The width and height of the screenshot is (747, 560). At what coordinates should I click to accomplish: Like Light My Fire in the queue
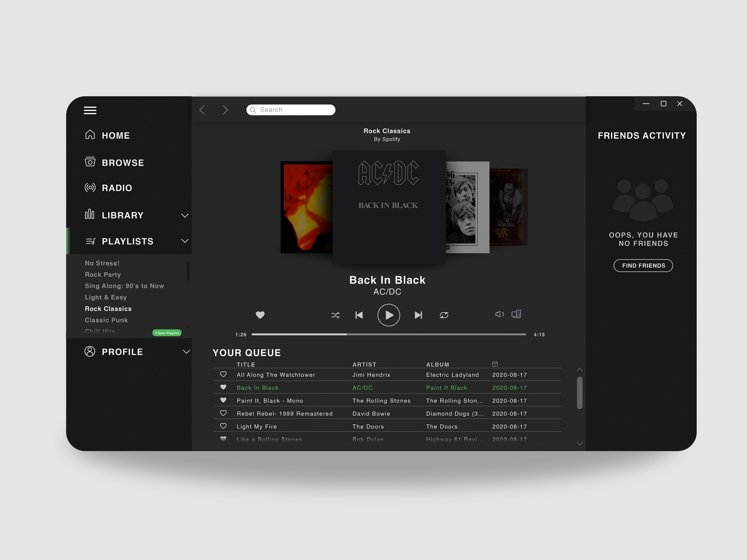coord(223,426)
